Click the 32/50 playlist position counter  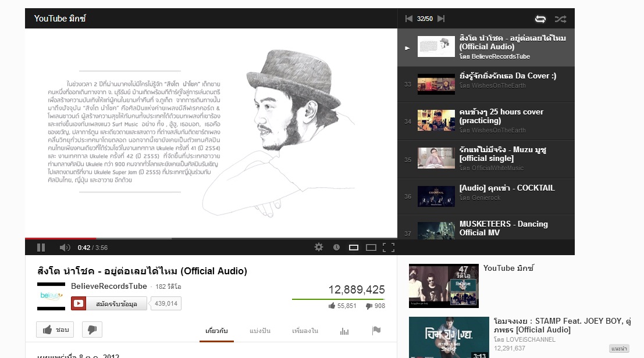[x=425, y=19]
